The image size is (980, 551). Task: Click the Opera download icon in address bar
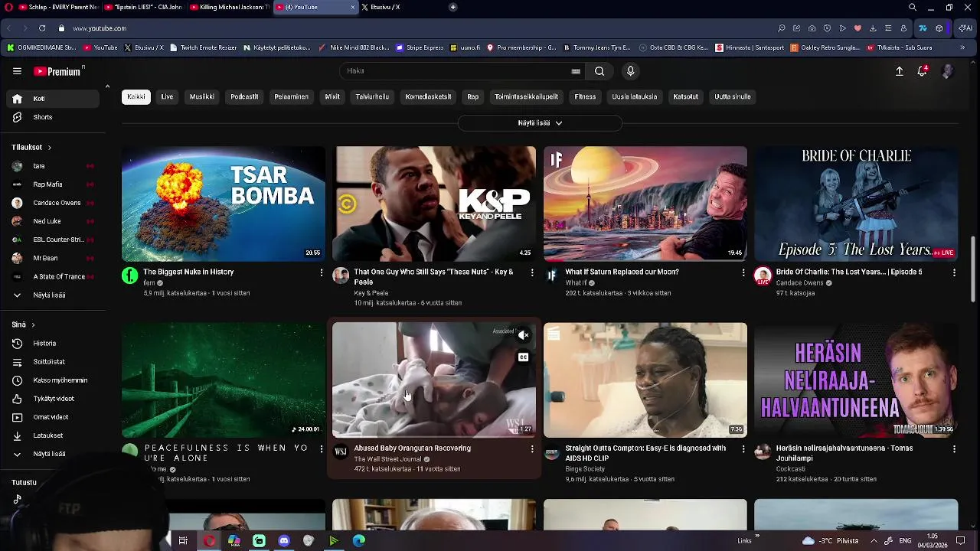click(873, 28)
